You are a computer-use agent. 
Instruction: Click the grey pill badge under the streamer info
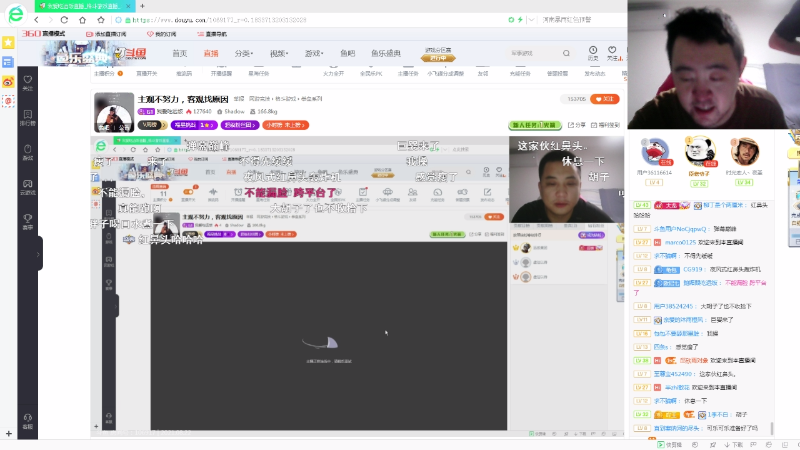point(152,125)
